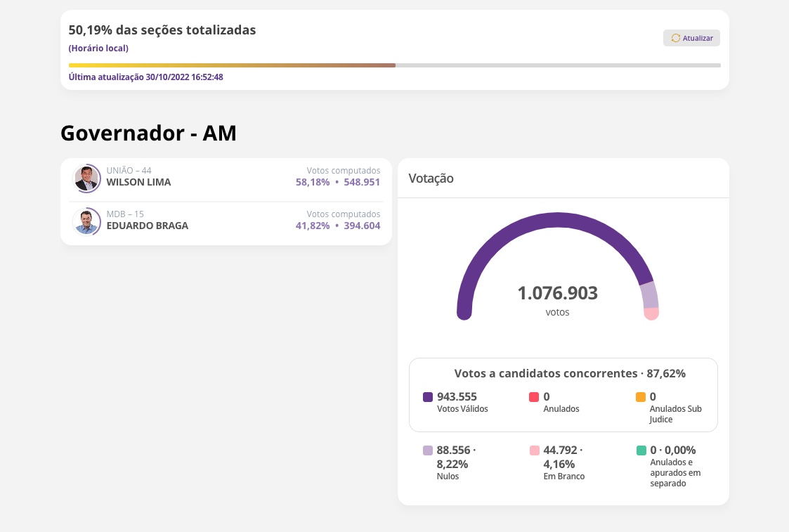Click Wilson Lima's profile photo

coord(86,179)
